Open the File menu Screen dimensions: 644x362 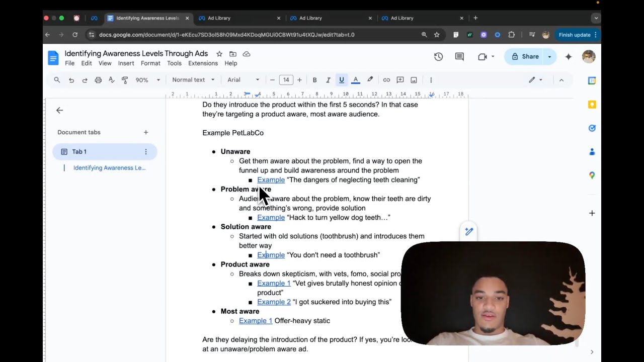pyautogui.click(x=69, y=63)
